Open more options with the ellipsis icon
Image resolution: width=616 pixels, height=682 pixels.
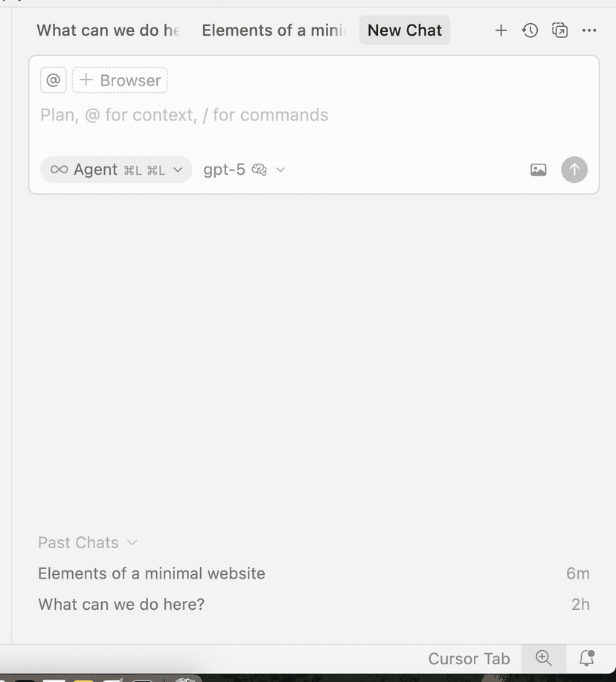click(x=589, y=30)
